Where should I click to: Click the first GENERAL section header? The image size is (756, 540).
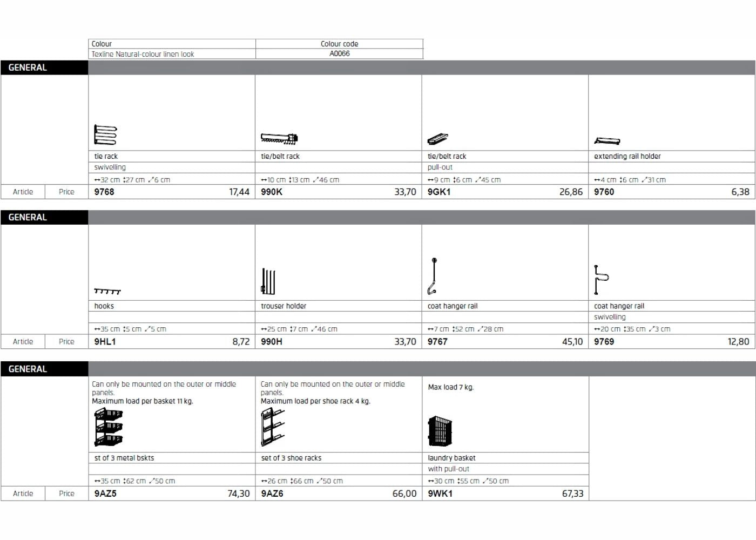click(28, 67)
